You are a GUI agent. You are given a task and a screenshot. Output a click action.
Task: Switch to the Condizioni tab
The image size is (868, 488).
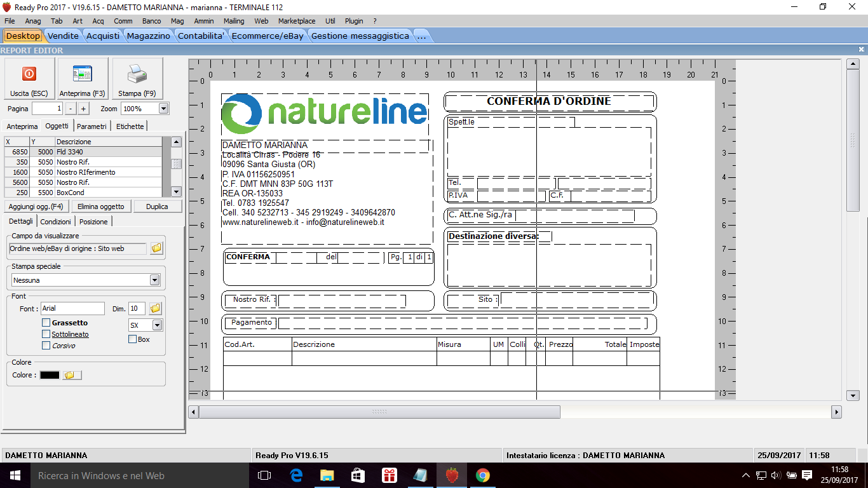[x=56, y=222]
